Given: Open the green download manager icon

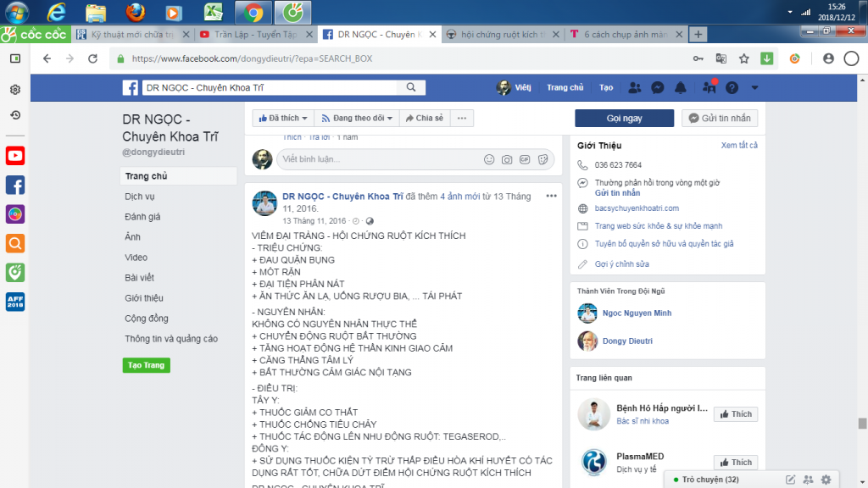Looking at the screenshot, I should (x=766, y=58).
